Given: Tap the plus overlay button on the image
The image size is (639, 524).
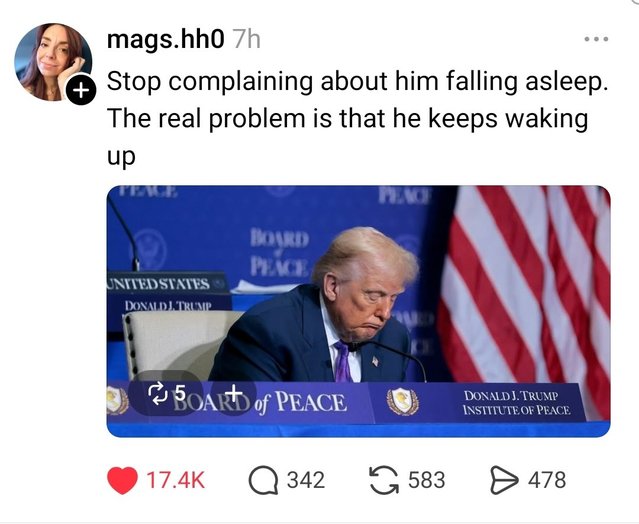Looking at the screenshot, I should (x=234, y=393).
